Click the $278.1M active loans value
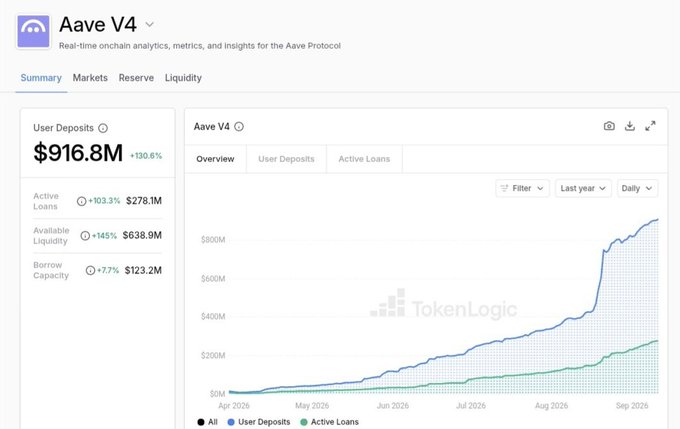 [x=144, y=201]
